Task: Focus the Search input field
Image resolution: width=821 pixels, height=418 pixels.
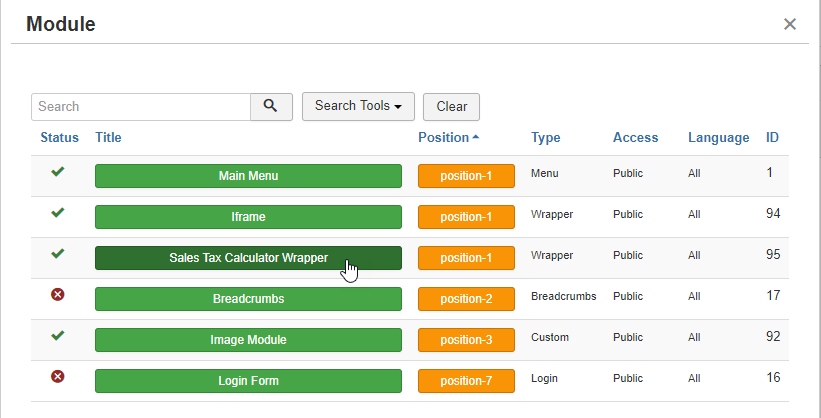Action: [x=141, y=107]
